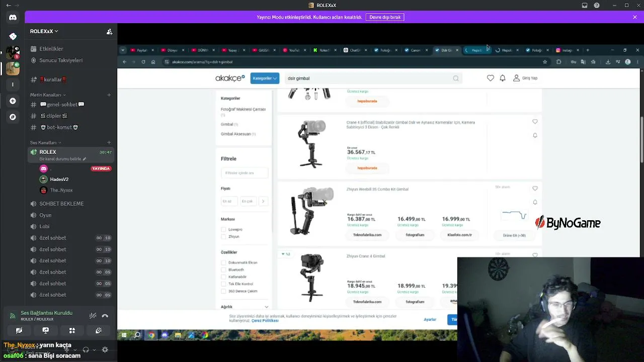Tick the Katlanabilir checkbox
Viewport: 644px width, 362px height.
click(x=223, y=277)
